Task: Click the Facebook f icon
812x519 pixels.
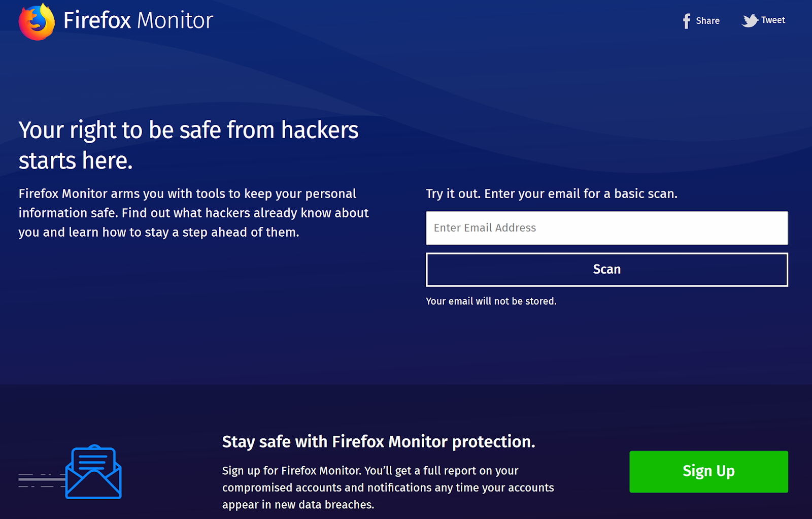Action: point(686,21)
